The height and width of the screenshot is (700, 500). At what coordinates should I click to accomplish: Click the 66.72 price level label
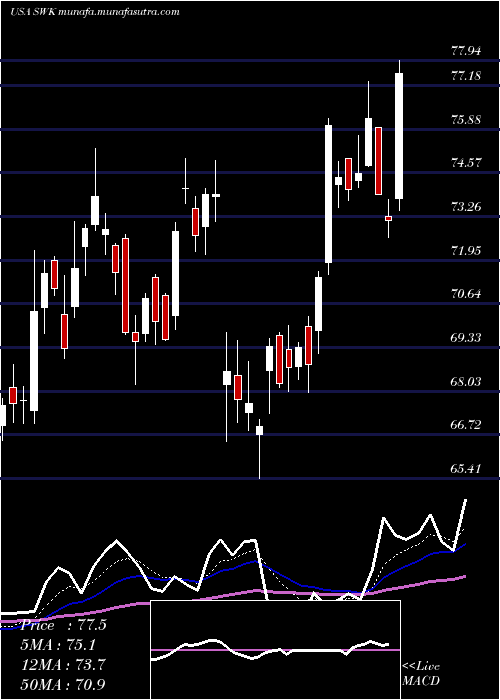point(466,425)
